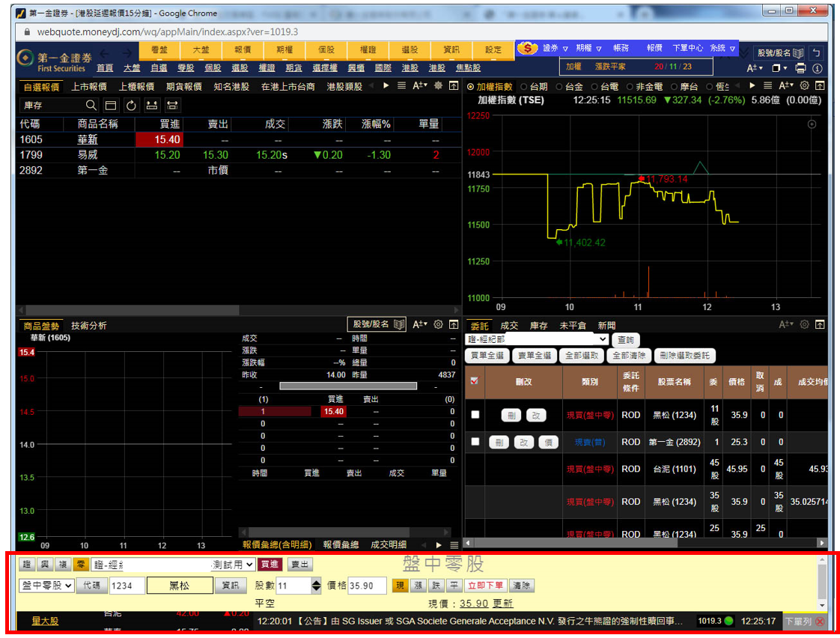This screenshot has width=840, height=638.
Task: Open index chart panel settings gear
Action: coord(804,86)
